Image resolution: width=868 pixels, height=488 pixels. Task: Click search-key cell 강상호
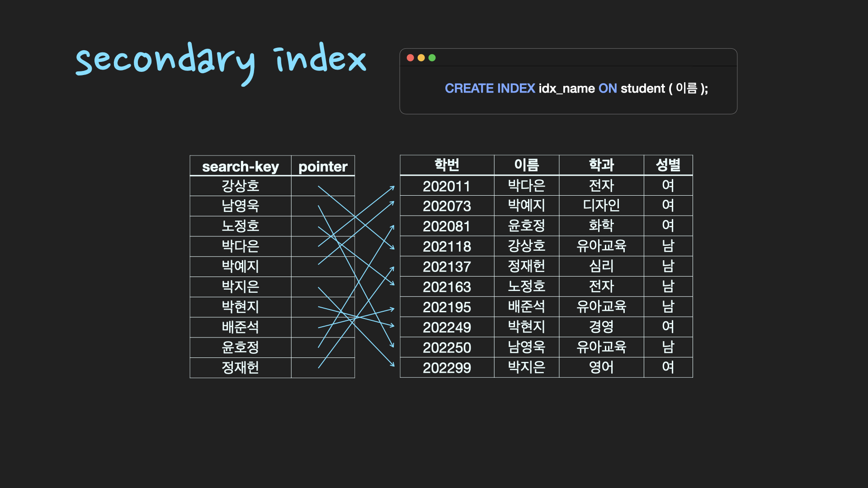coord(240,186)
